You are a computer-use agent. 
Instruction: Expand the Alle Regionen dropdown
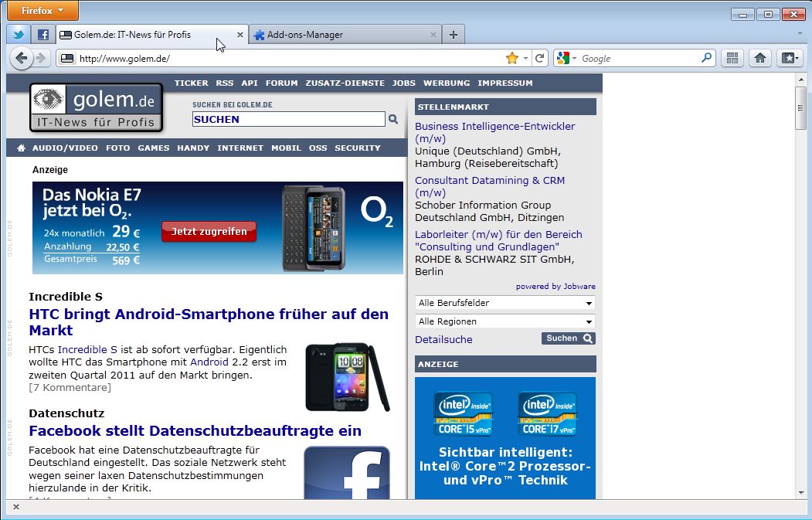tap(505, 321)
